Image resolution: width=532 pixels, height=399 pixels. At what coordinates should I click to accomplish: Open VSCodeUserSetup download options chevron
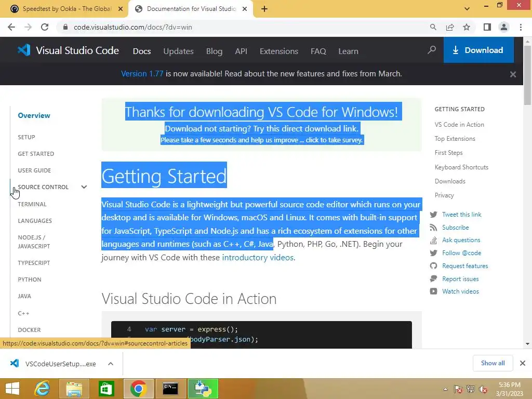pos(111,364)
